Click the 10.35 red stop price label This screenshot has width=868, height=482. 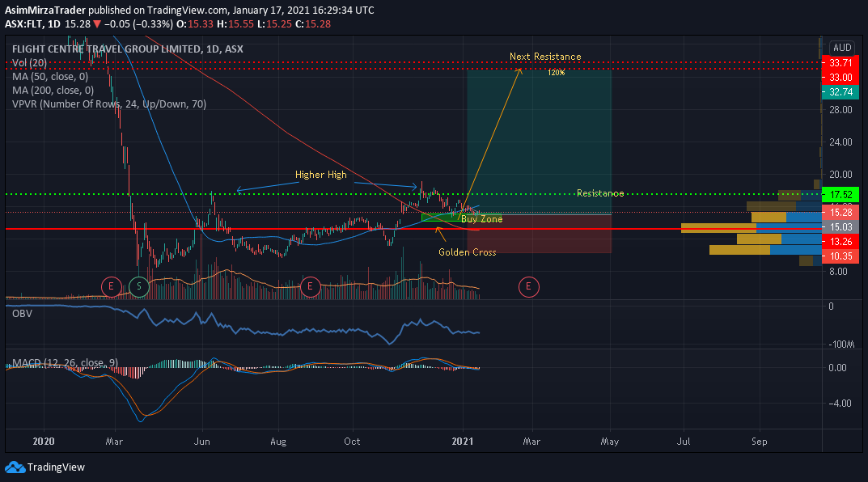840,256
